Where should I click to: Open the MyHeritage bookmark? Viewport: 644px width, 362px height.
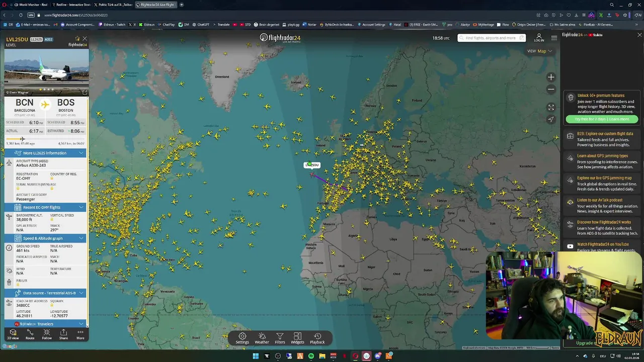(x=484, y=24)
